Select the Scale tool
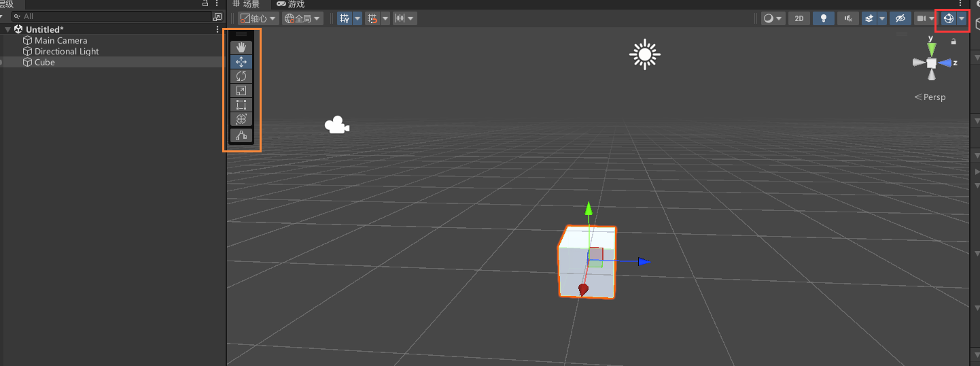Screen dimensions: 980x366 (241, 90)
